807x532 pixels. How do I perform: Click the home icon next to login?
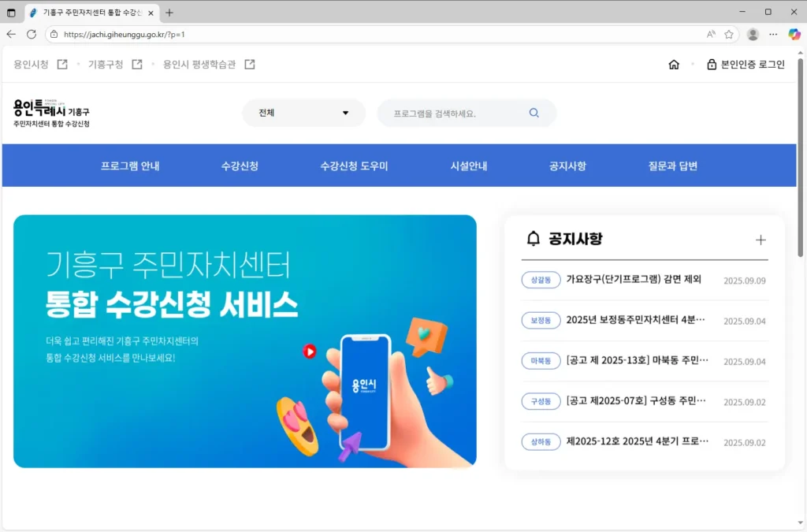[x=674, y=65]
